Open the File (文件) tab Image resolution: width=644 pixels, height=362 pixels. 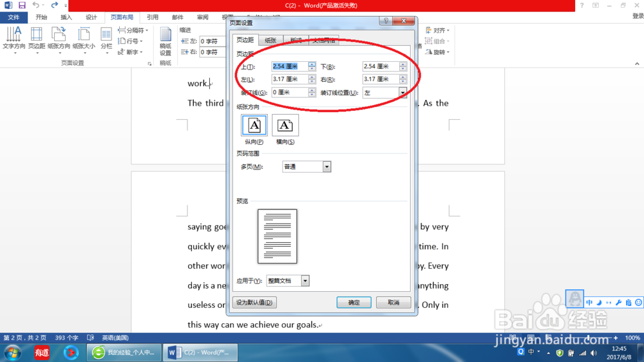click(x=14, y=17)
